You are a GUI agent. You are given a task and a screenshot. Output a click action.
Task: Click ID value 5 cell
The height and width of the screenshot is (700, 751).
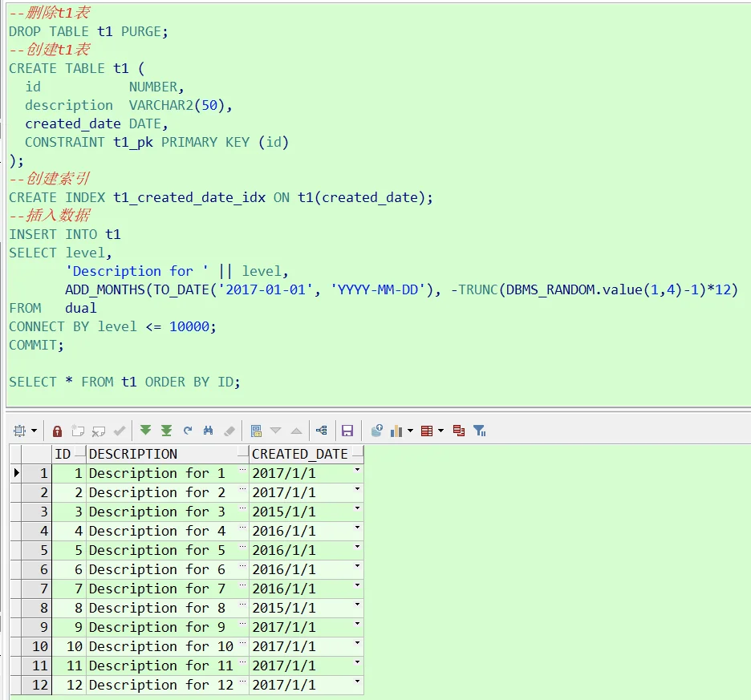68,551
